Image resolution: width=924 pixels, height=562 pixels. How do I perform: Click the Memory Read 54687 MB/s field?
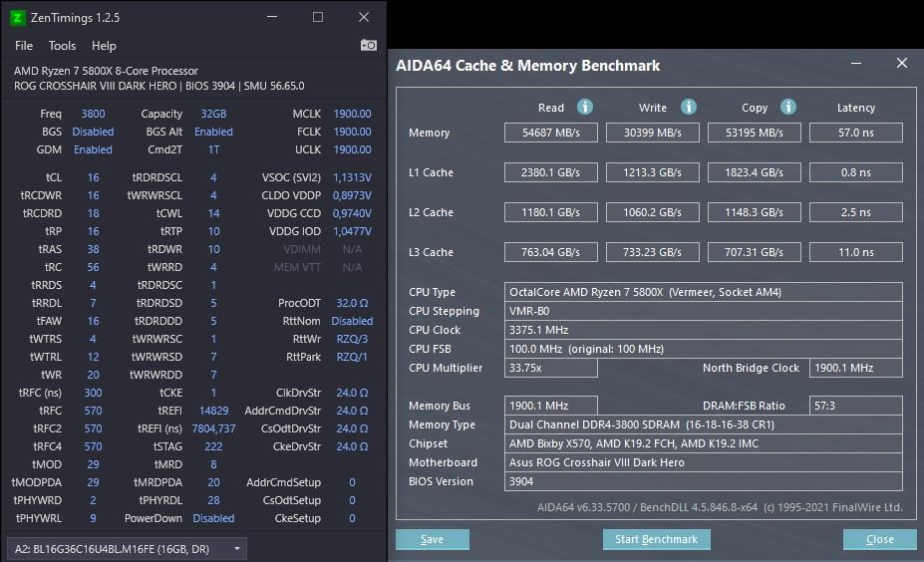551,133
